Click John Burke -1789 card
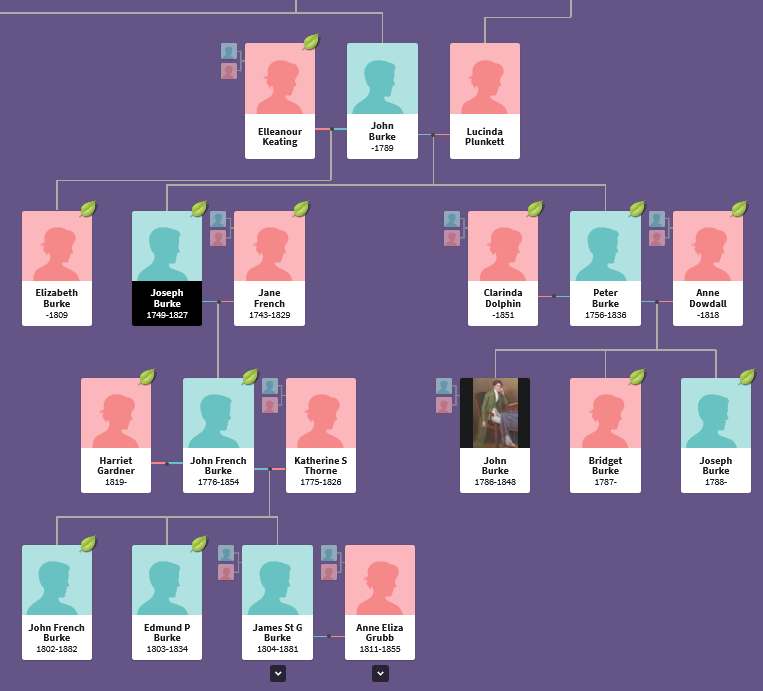 pyautogui.click(x=382, y=100)
